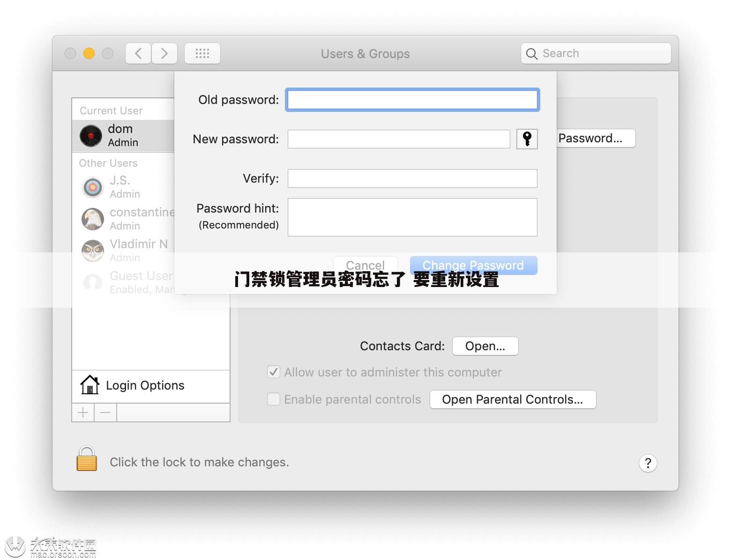Enable parental controls checkbox

coord(274,399)
